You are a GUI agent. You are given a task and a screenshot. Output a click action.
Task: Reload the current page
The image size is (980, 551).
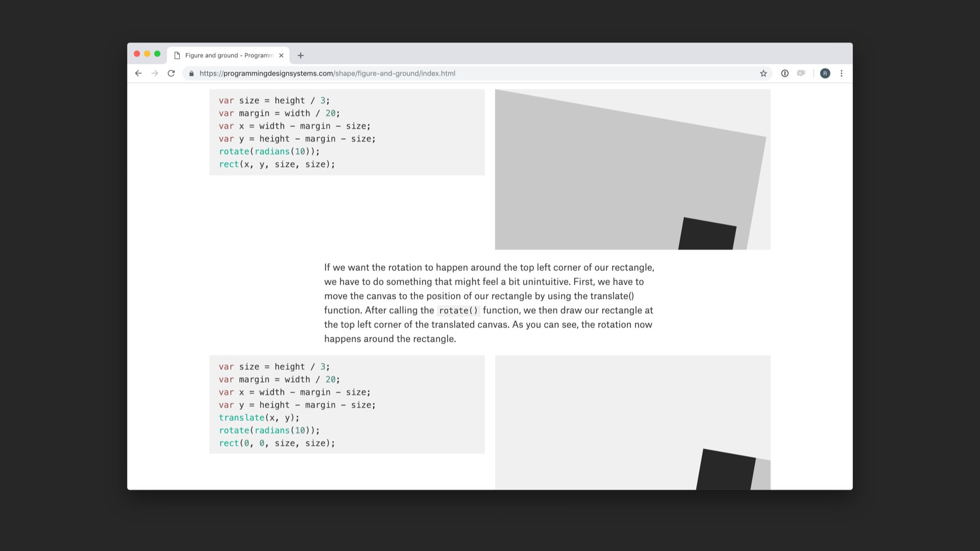click(x=171, y=73)
